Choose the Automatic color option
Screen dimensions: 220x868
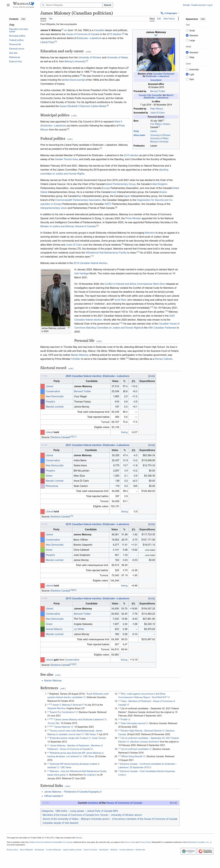187,69
